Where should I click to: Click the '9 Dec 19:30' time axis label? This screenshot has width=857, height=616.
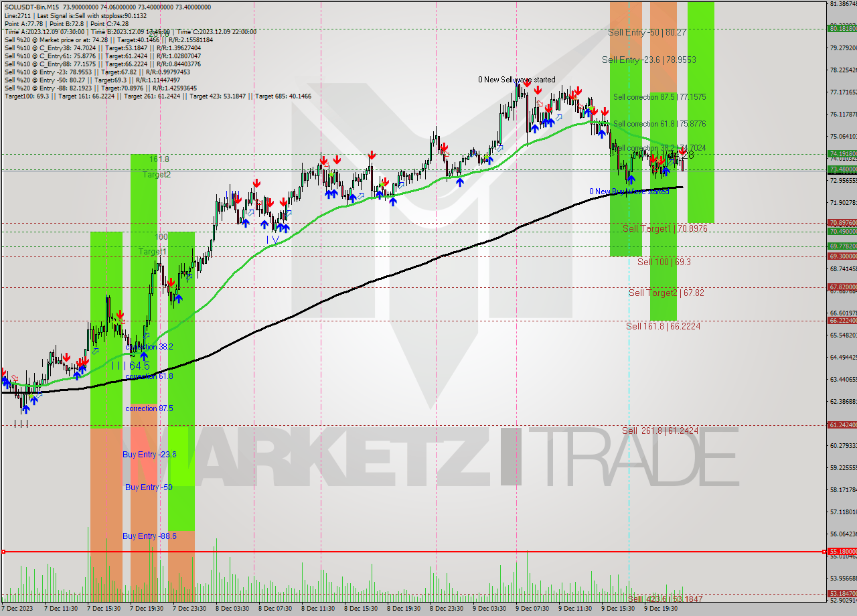pyautogui.click(x=662, y=609)
